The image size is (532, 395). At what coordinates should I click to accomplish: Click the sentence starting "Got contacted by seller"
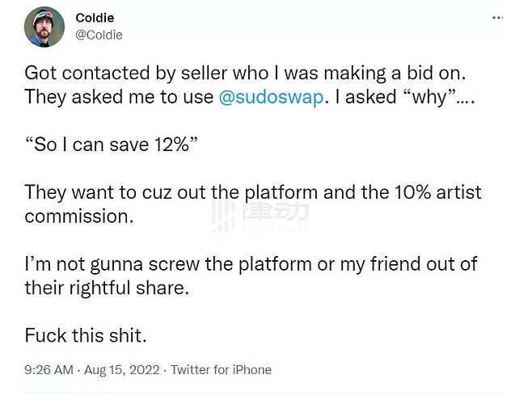click(x=245, y=74)
